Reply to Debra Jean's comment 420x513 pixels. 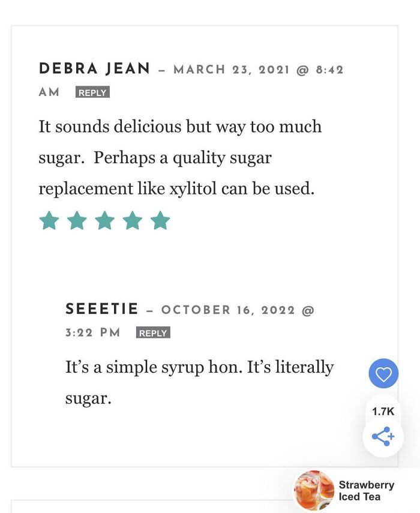coord(92,92)
